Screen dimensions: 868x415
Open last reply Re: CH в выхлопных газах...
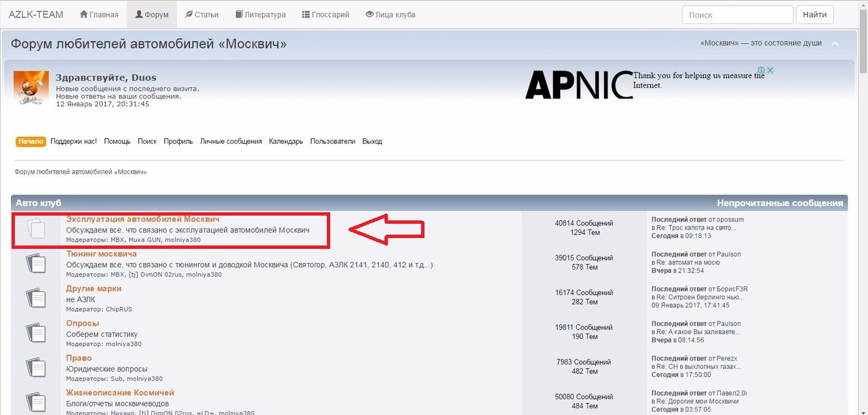tap(698, 366)
